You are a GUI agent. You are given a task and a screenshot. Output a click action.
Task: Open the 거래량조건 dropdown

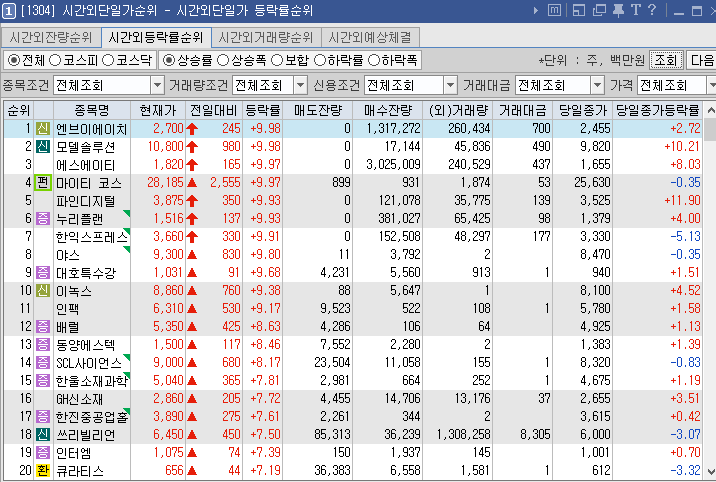tap(300, 85)
